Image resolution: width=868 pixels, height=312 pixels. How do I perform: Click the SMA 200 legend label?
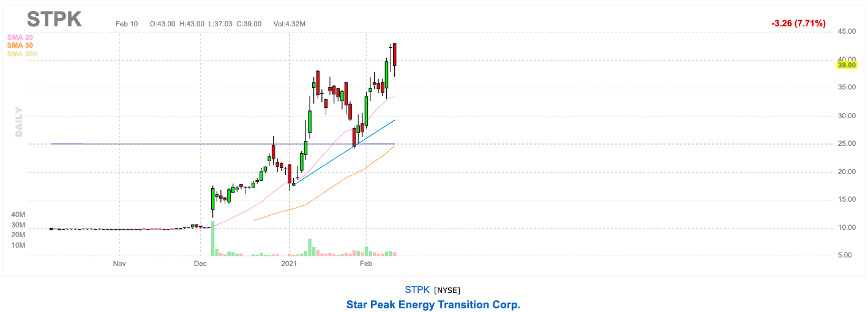point(22,54)
